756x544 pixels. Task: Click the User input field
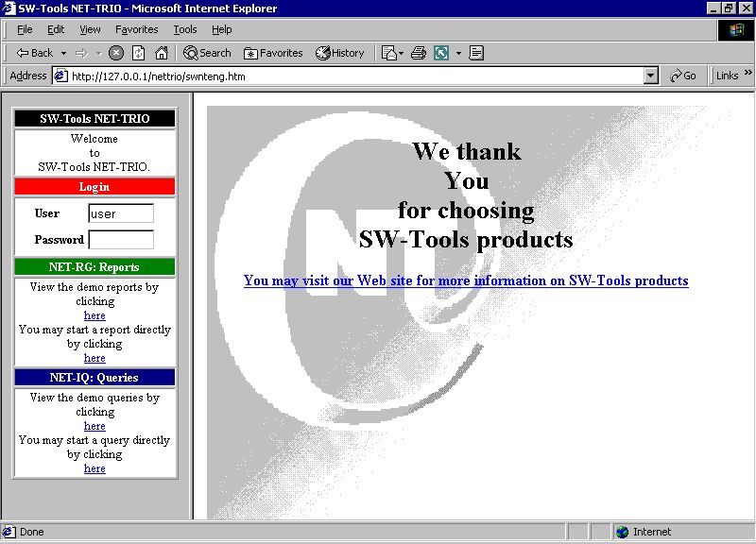point(121,213)
